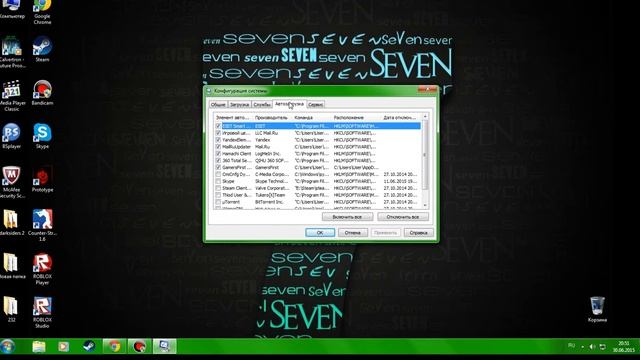Sort by the Элемент автозагрузки column header
The width and height of the screenshot is (640, 360).
(233, 118)
